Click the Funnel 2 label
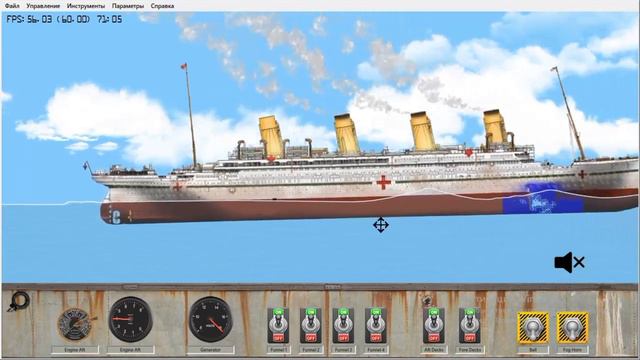The height and width of the screenshot is (360, 640). point(311,350)
